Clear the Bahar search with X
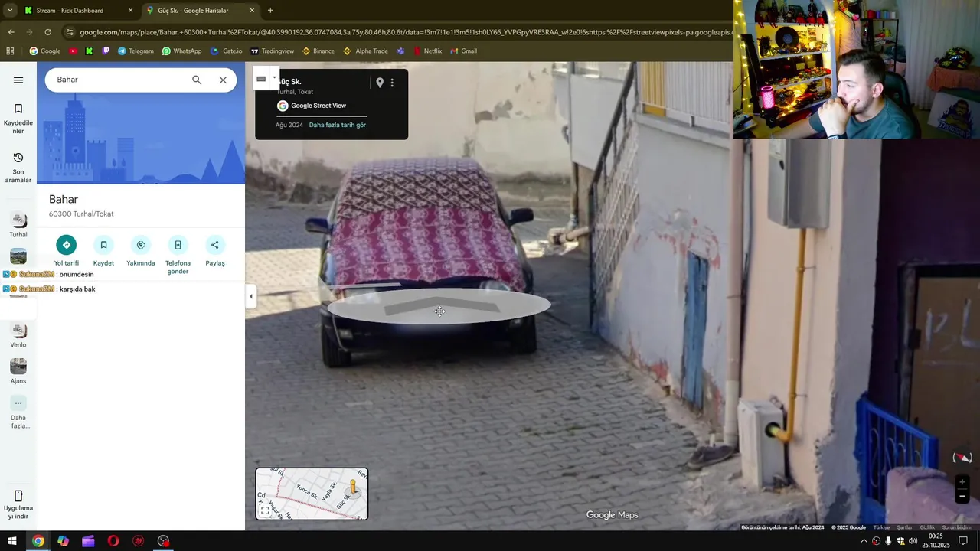 coord(223,80)
